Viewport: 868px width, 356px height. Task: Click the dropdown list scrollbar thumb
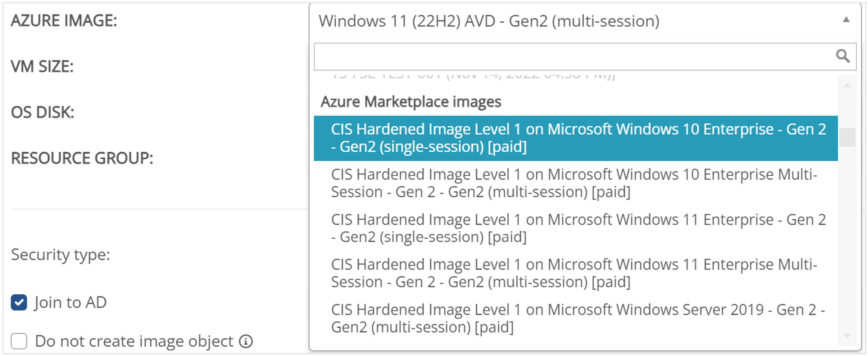[847, 137]
